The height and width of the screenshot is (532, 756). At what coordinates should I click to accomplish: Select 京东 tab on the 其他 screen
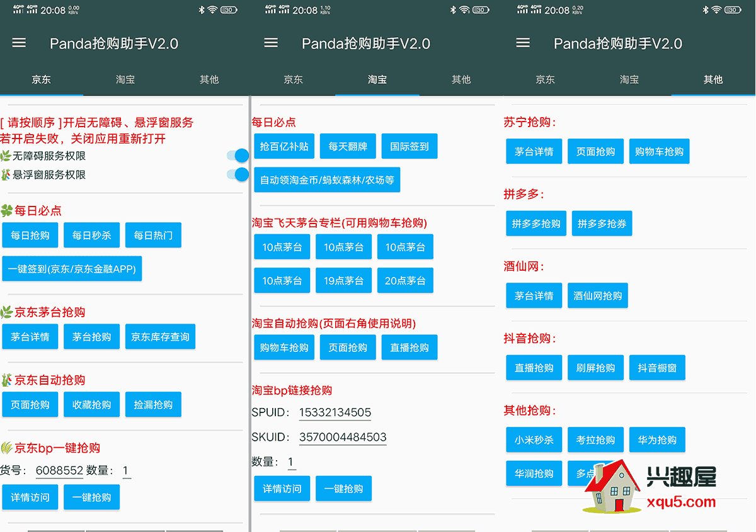(x=546, y=79)
